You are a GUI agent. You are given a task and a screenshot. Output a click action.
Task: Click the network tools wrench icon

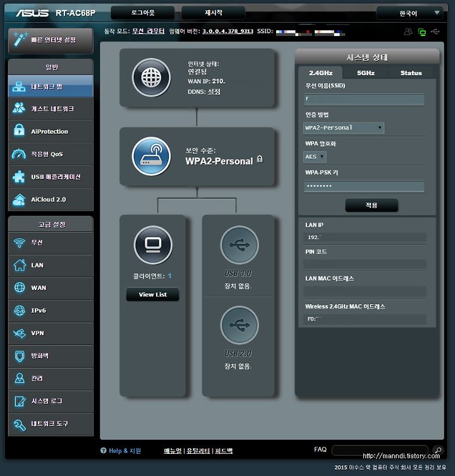point(20,424)
